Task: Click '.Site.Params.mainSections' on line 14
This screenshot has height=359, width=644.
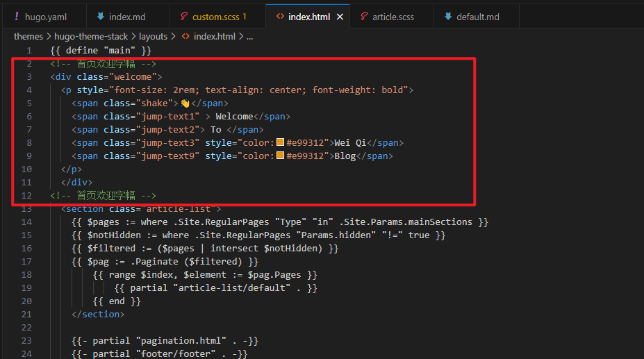Action: click(406, 222)
